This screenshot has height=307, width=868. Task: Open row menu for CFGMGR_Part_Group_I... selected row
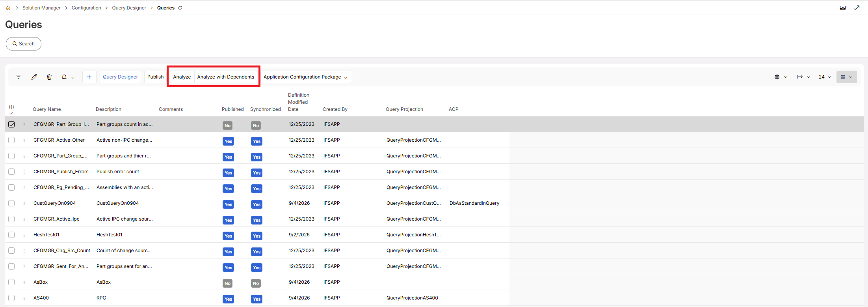[24, 124]
